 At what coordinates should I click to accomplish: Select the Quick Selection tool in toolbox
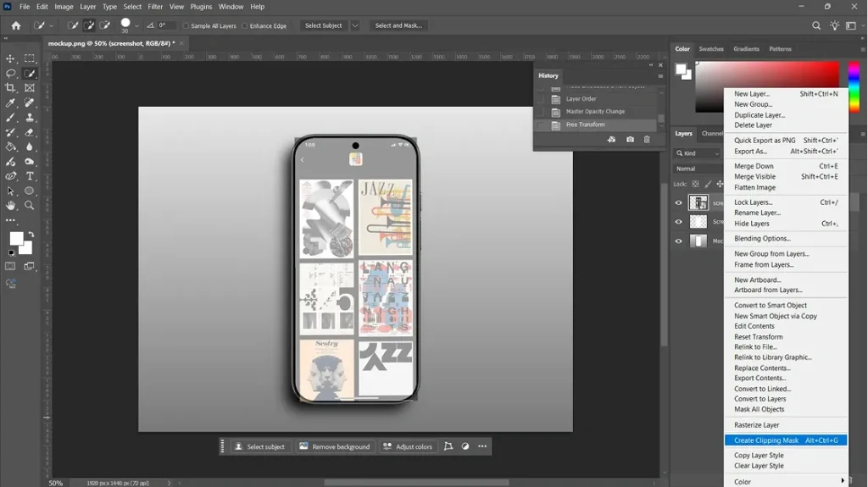tap(30, 73)
